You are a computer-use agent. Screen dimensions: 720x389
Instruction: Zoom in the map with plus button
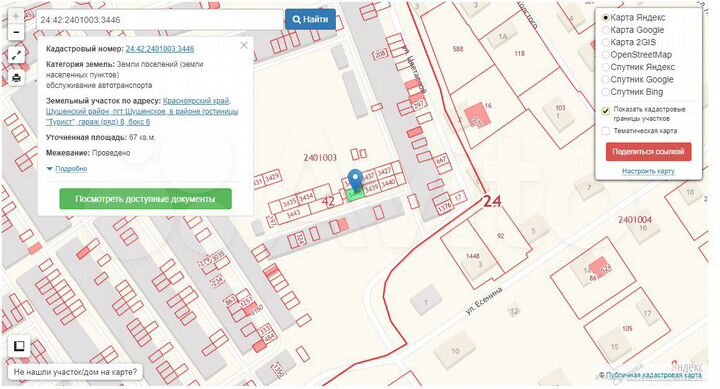(16, 16)
